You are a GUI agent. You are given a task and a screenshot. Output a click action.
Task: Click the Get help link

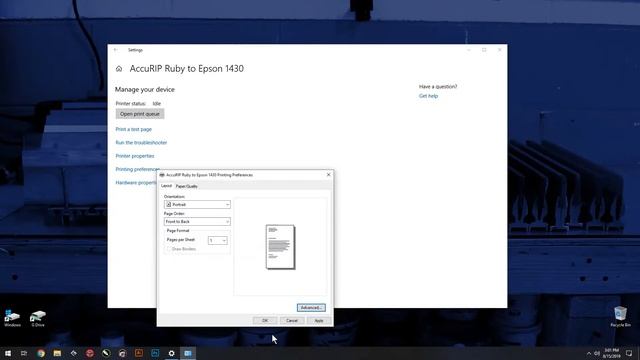428,96
